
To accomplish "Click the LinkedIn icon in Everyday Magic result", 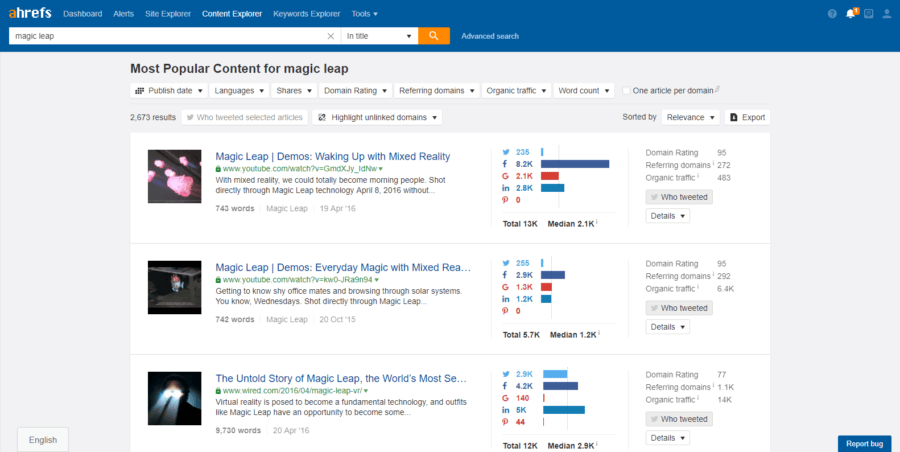I will coord(506,299).
